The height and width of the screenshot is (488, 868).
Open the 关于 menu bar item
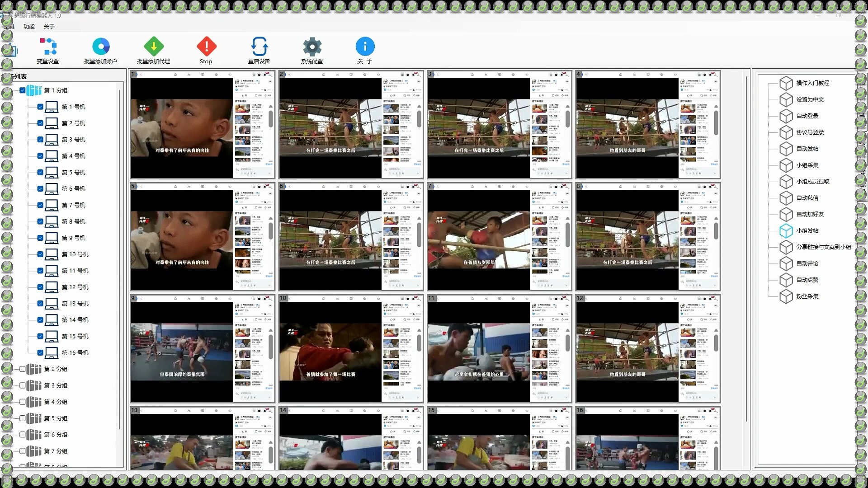49,27
